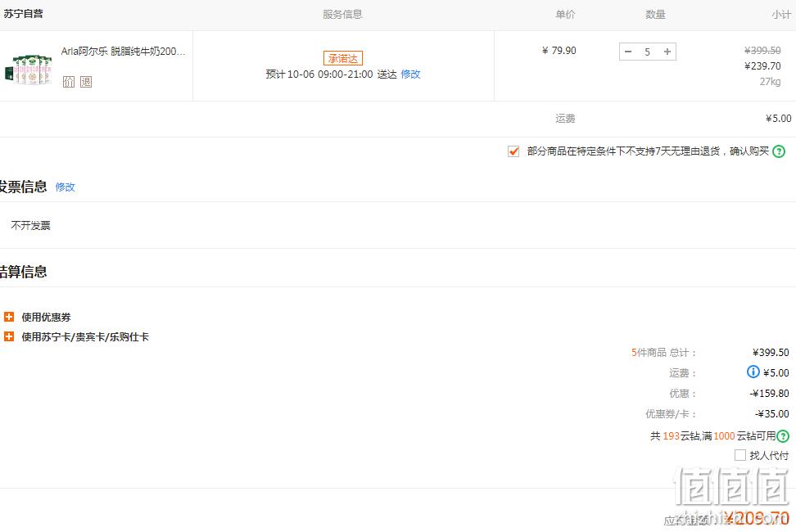Expand 使用苏宁卡/贵宾卡/乐购仕卡 section
The image size is (796, 532).
85,337
